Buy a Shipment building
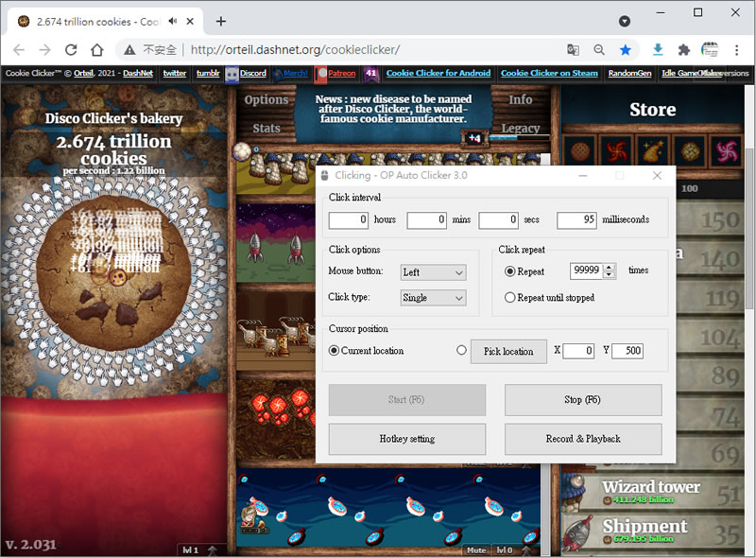 pos(653,532)
